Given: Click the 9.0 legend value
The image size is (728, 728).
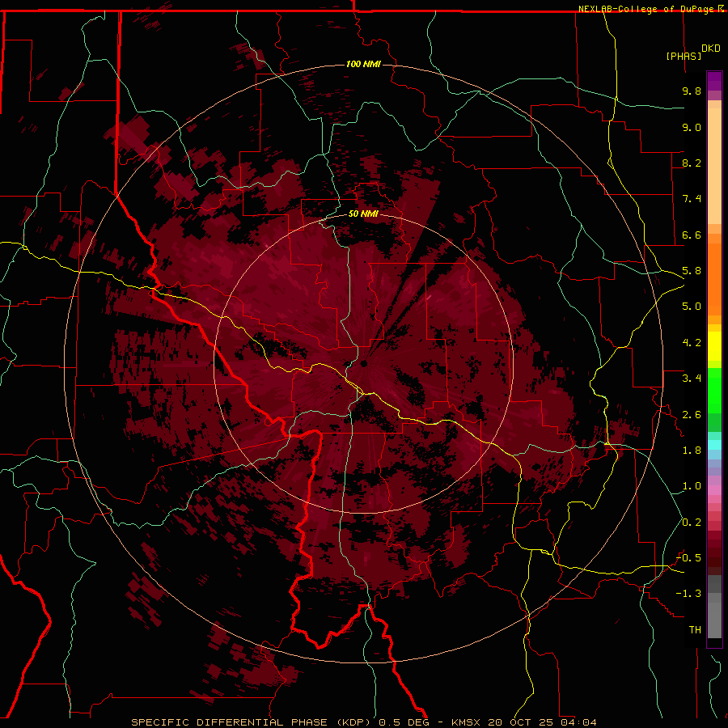Looking at the screenshot, I should 692,127.
